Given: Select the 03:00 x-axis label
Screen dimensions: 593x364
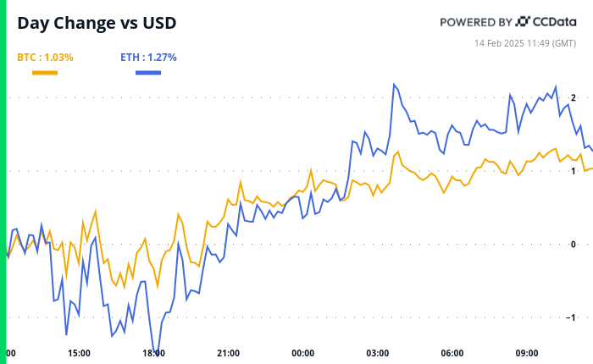Looking at the screenshot, I should click(377, 352).
